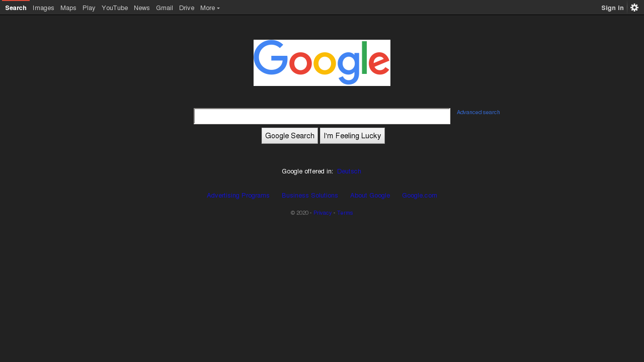Open the Play link in top bar
644x362 pixels.
89,8
